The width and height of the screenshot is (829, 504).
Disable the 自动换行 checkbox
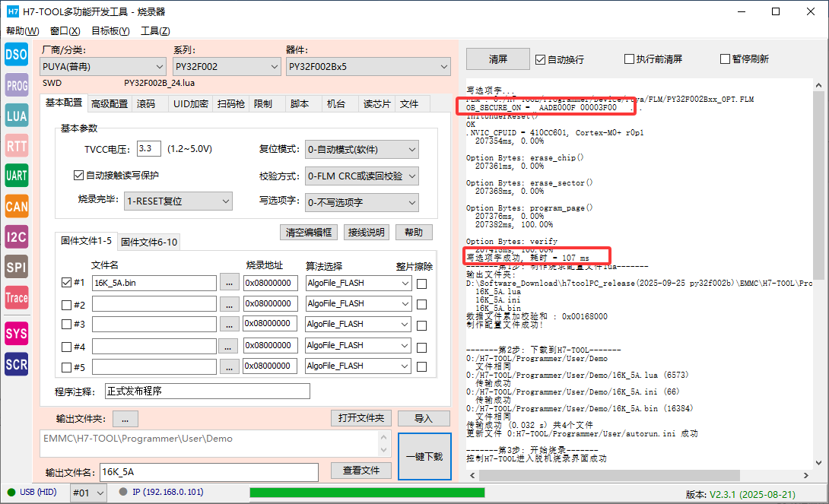[x=540, y=59]
